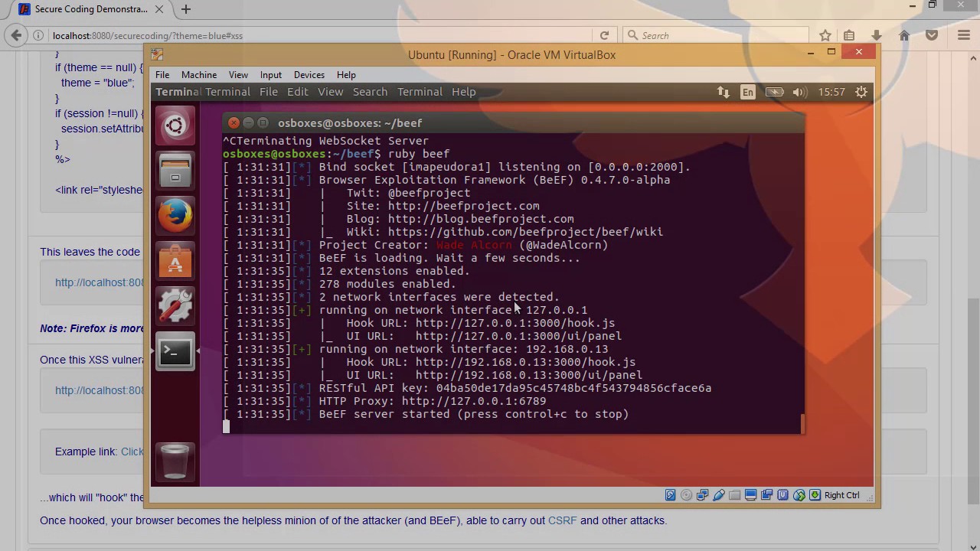Click VirtualBox display status icon

[750, 495]
